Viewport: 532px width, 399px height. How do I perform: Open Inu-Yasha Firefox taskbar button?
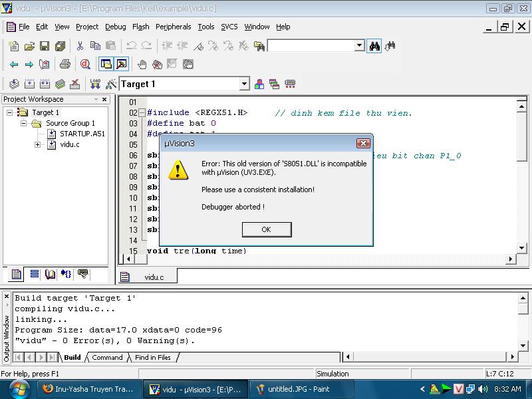(x=88, y=389)
